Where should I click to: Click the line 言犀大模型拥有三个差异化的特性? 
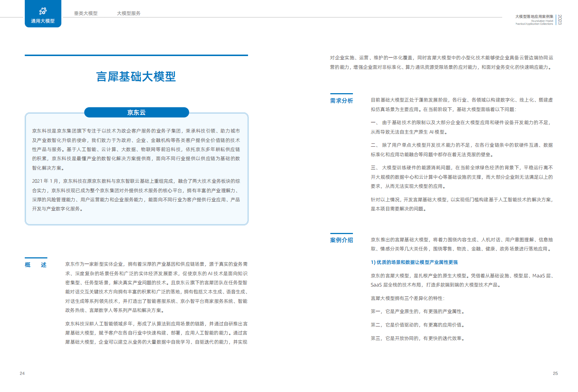tap(408, 298)
